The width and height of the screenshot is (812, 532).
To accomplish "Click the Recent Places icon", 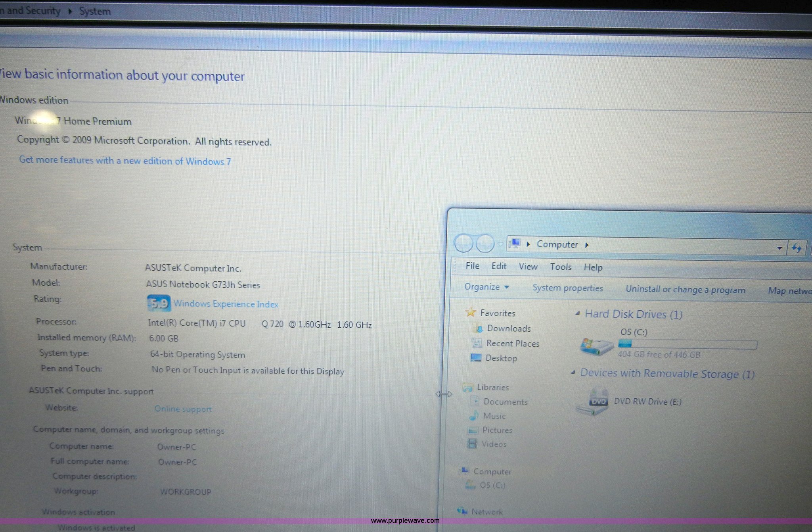I will (477, 343).
